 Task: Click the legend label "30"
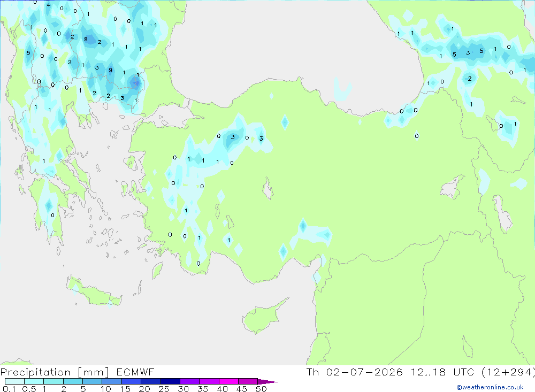pos(184,389)
